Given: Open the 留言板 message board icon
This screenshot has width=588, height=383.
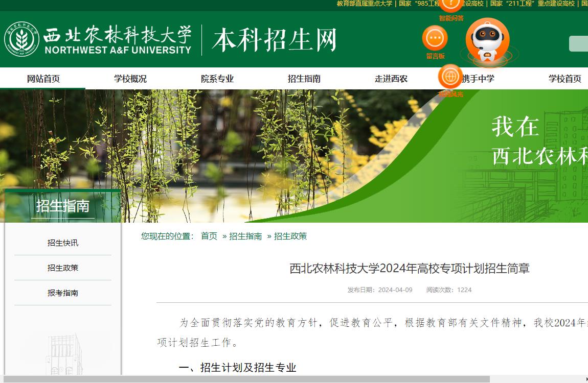Looking at the screenshot, I should point(435,38).
